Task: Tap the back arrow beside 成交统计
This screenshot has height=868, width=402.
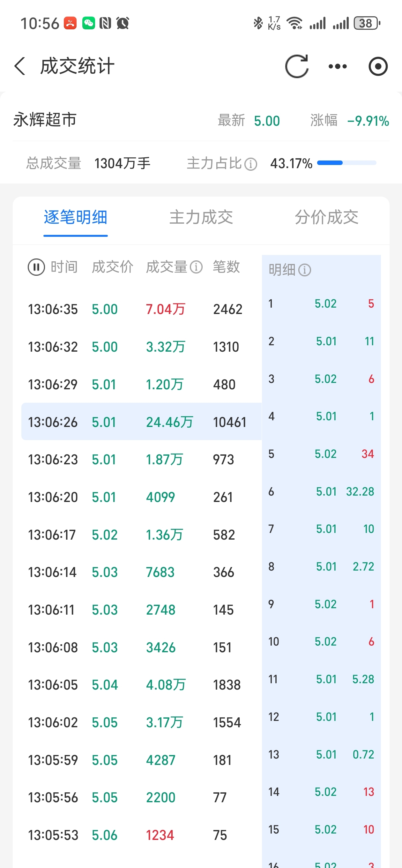Action: point(20,66)
